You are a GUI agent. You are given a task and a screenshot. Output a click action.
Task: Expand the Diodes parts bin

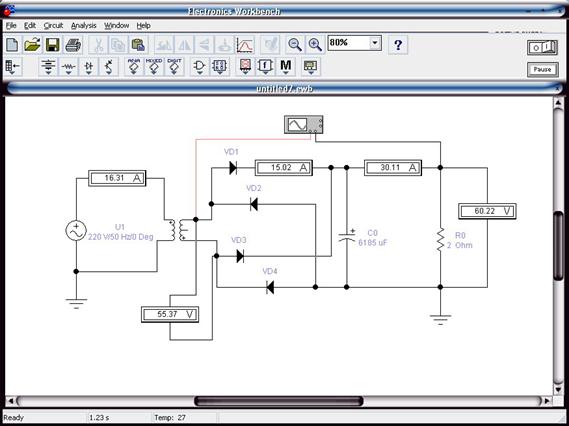pos(89,67)
